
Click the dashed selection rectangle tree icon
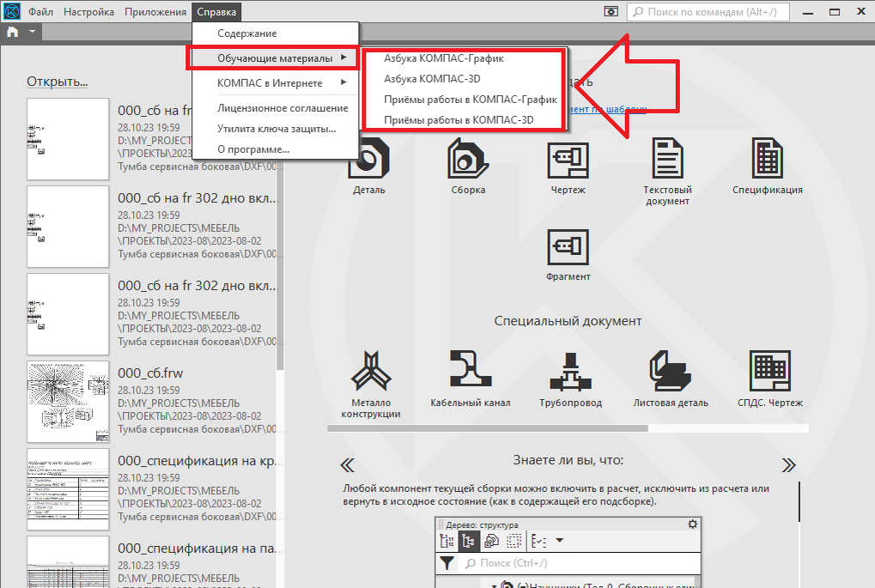(x=513, y=541)
